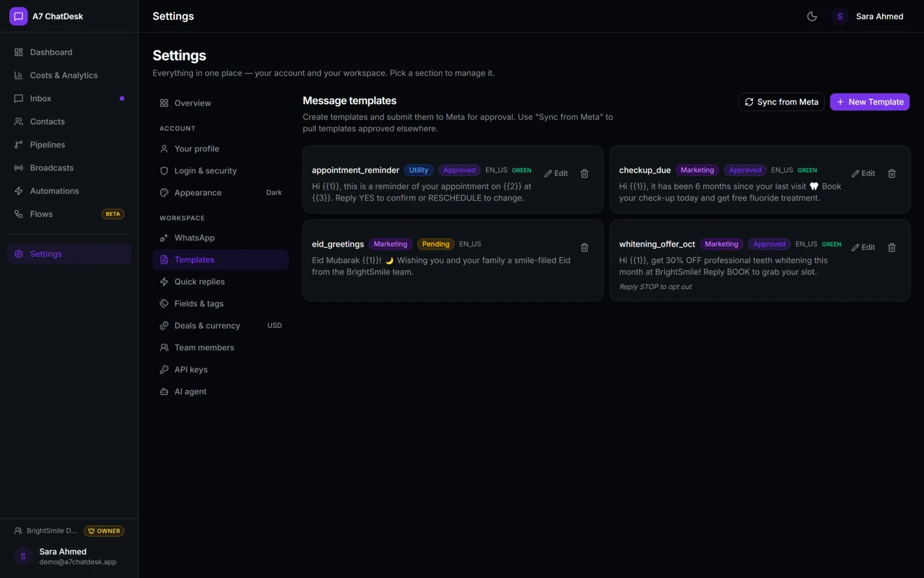Image resolution: width=924 pixels, height=578 pixels.
Task: Delete the appointment_reminder template
Action: 584,173
